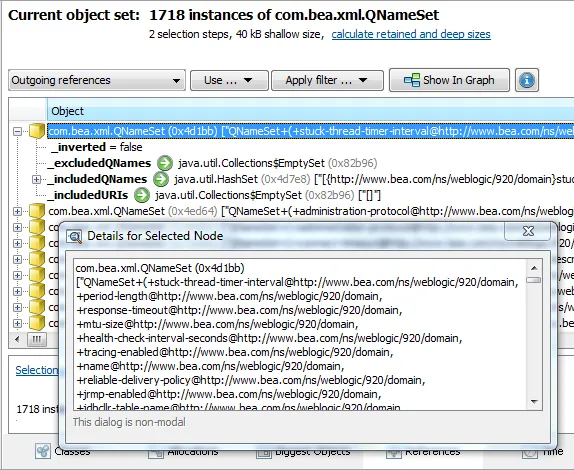Select the QNameSet 0x4d1bb row
Image resolution: width=574 pixels, height=470 pixels.
coord(310,131)
